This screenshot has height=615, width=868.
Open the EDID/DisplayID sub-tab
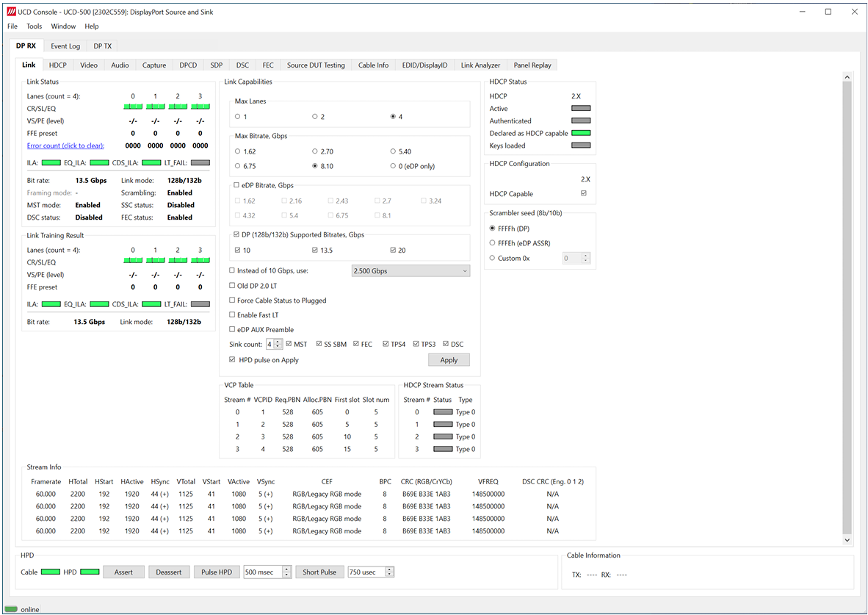(424, 65)
